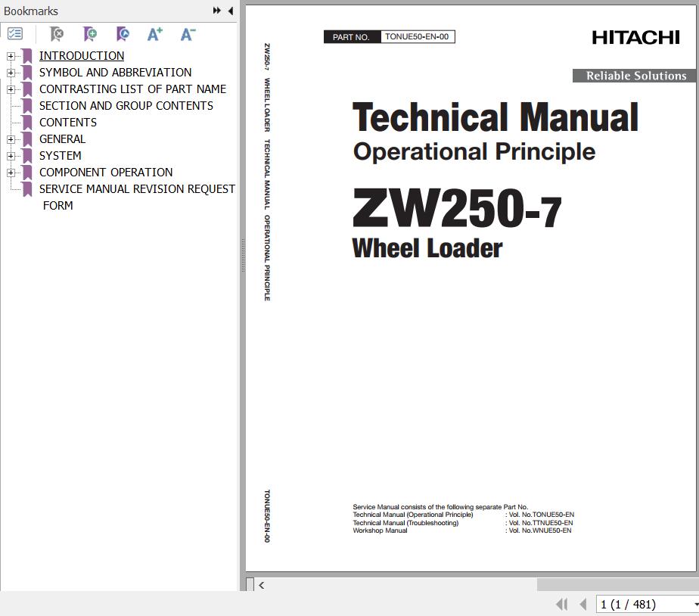Viewport: 699px width, 616px height.
Task: Click the Reliable Solutions banner text
Action: [636, 76]
